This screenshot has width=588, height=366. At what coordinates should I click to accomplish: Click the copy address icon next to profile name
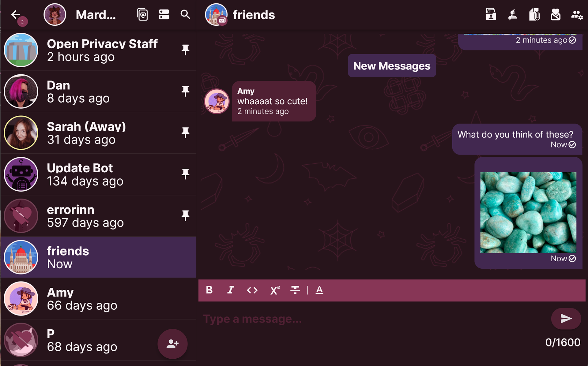(x=142, y=14)
